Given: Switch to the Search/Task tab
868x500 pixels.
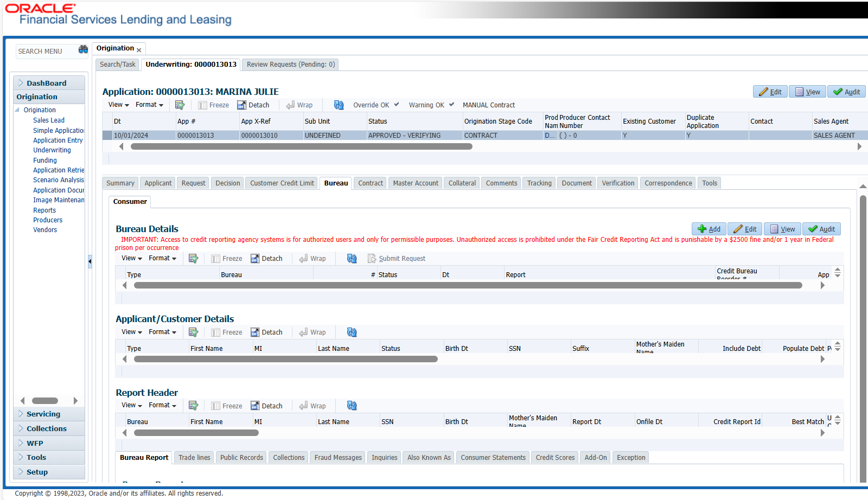Looking at the screenshot, I should click(x=118, y=65).
